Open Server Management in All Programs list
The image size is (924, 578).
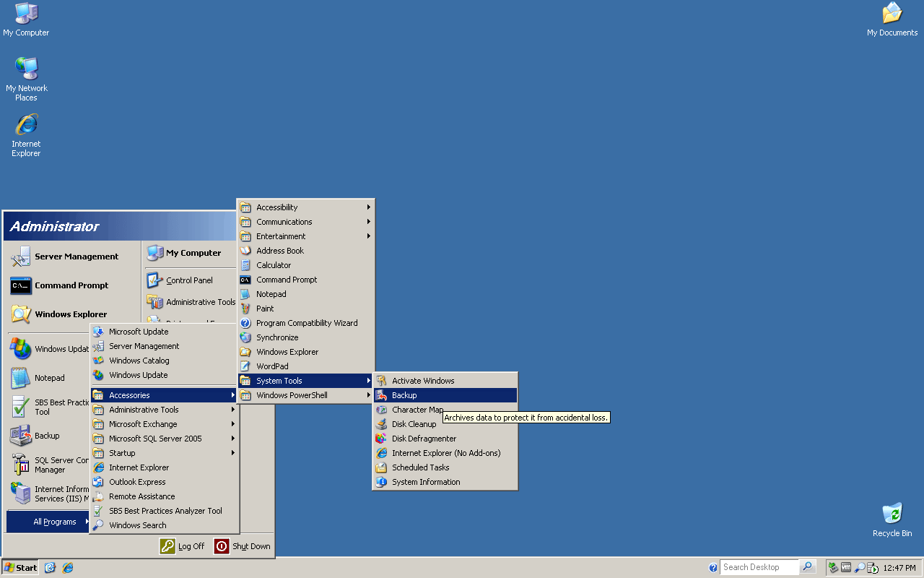pyautogui.click(x=164, y=346)
